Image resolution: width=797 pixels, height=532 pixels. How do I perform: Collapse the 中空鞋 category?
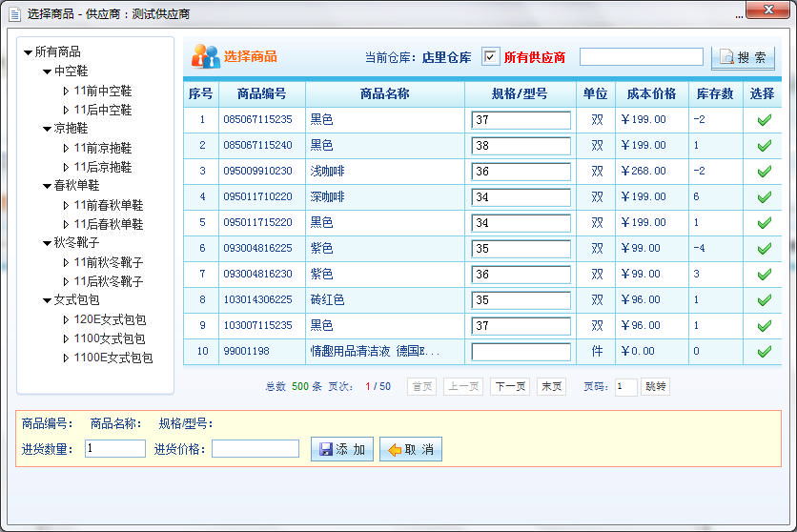click(48, 72)
